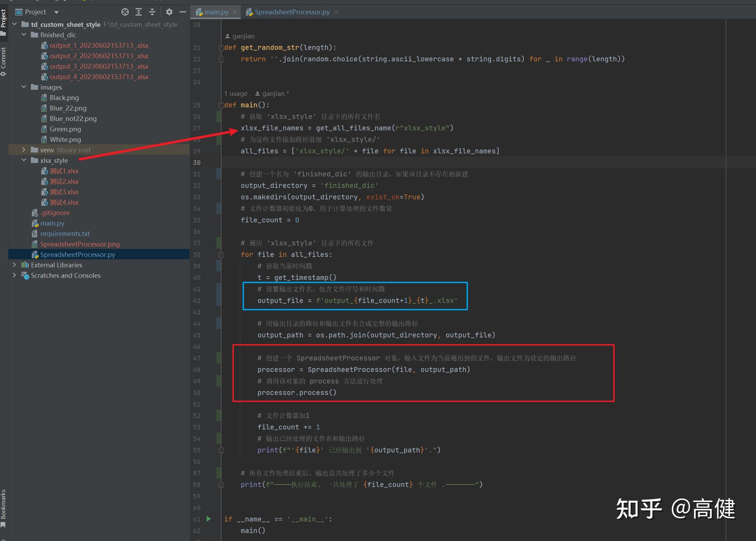Open requirements.txt in project tree
This screenshot has height=541, width=756.
(x=65, y=234)
